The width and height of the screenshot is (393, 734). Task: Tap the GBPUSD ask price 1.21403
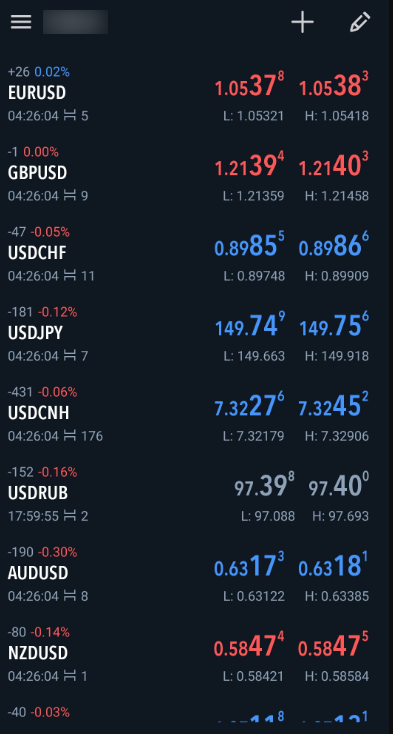pos(334,167)
